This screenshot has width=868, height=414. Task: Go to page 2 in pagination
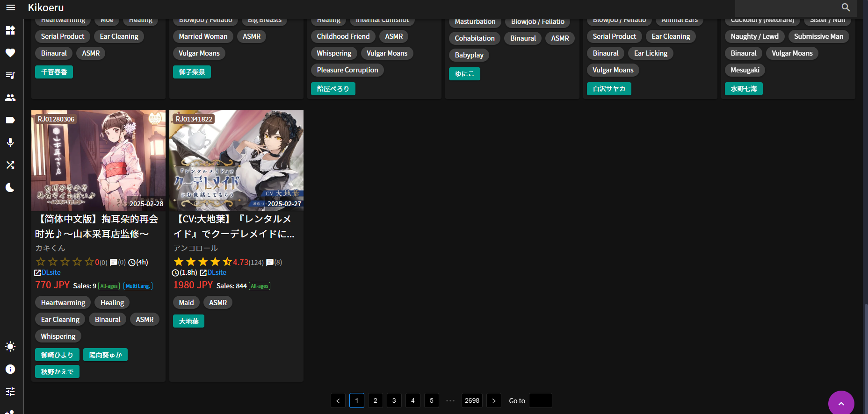[376, 400]
